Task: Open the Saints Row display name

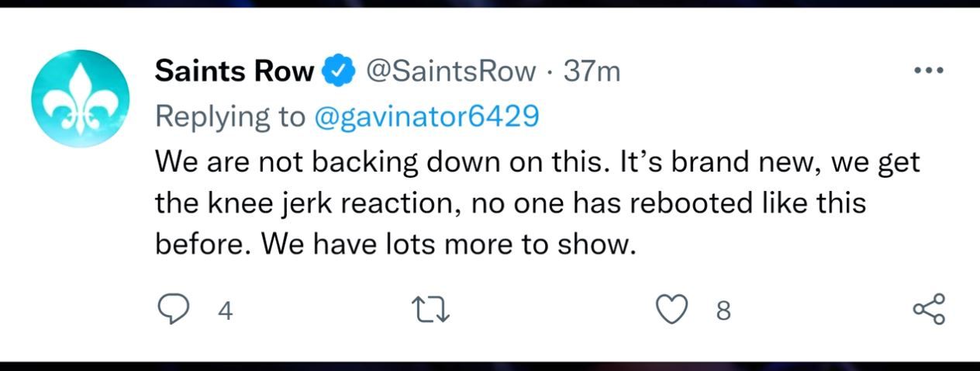Action: point(236,71)
